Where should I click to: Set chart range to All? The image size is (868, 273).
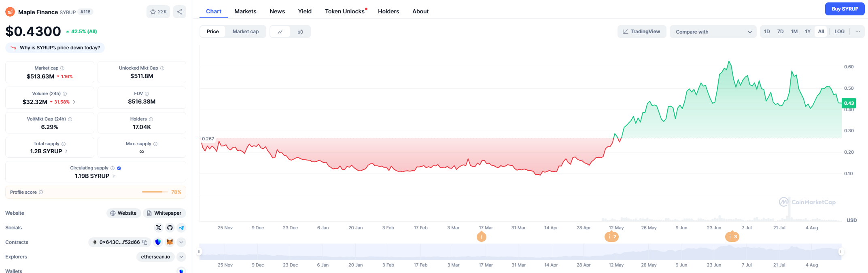pos(821,32)
